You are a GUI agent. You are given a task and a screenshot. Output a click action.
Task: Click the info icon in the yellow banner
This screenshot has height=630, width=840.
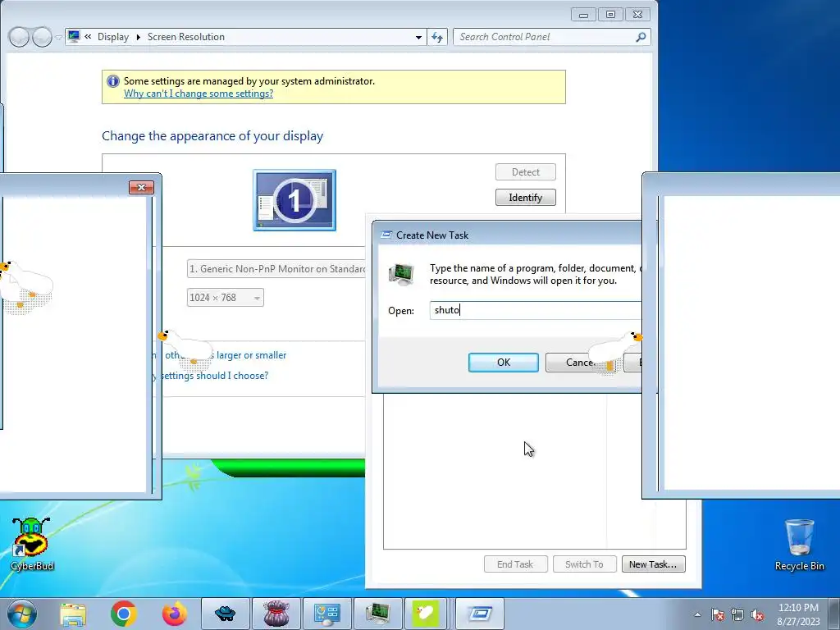tap(113, 81)
